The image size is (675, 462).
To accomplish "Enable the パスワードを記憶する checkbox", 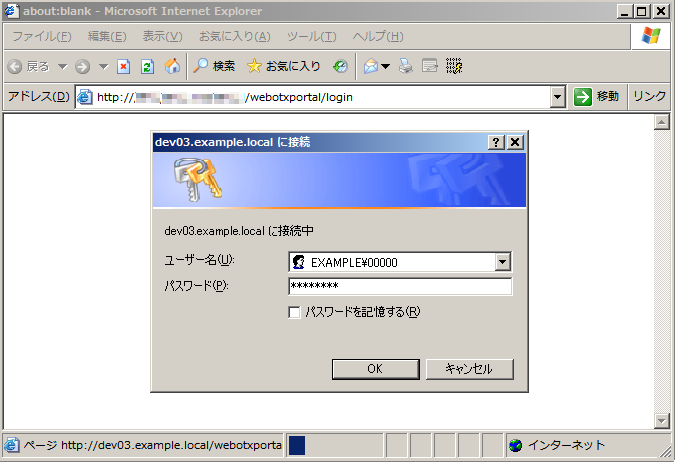I will pos(294,312).
